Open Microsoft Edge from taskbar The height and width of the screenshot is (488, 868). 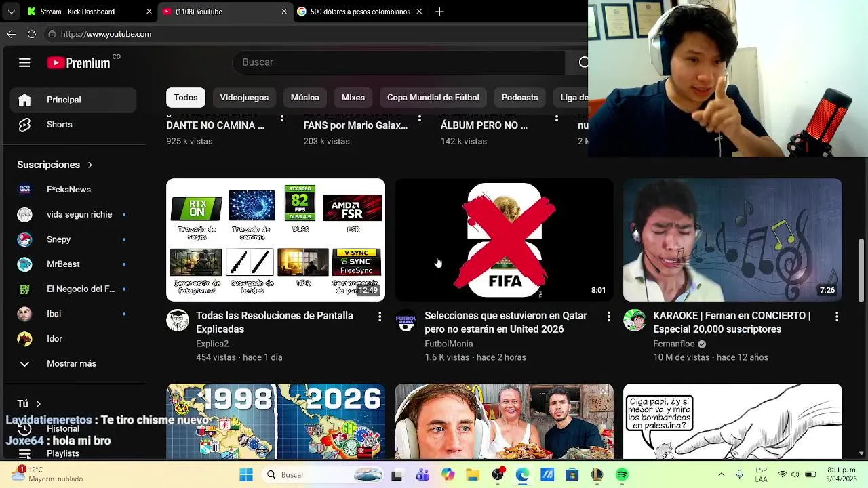point(522,475)
